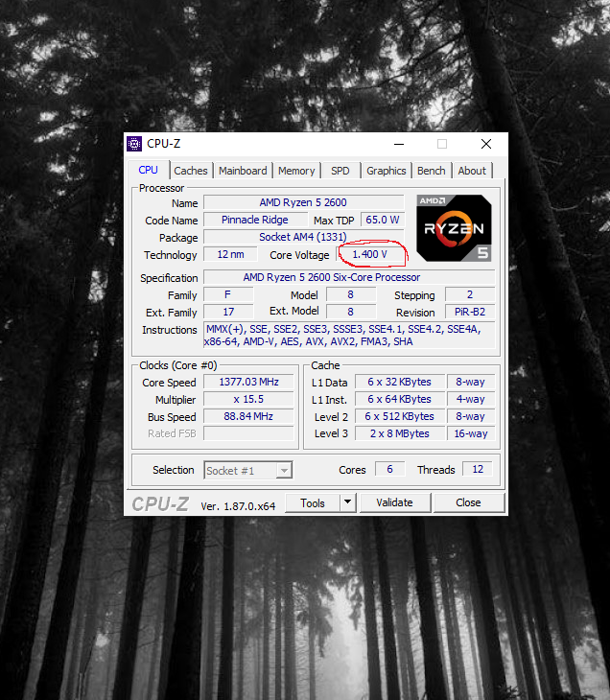
Task: Expand the Socket #1 selection dropdown
Action: point(284,470)
